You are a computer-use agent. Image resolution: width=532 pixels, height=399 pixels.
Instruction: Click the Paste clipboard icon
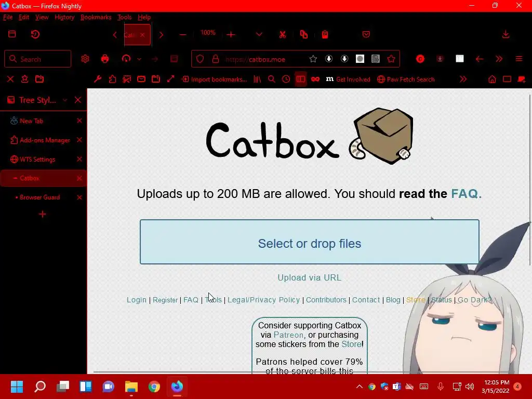(325, 35)
